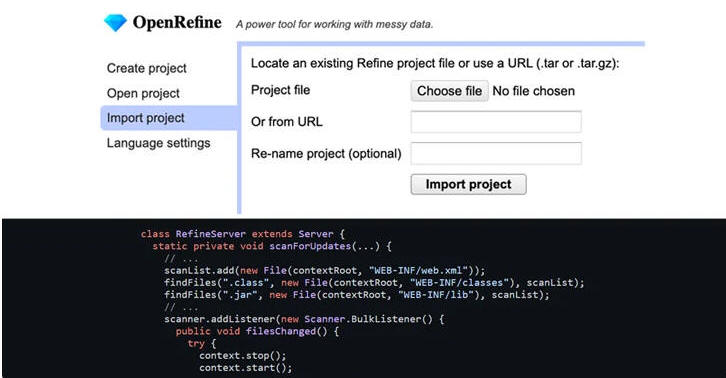Click the WEB-INF/web.xml string in code
Image resolution: width=726 pixels, height=378 pixels.
[x=418, y=271]
